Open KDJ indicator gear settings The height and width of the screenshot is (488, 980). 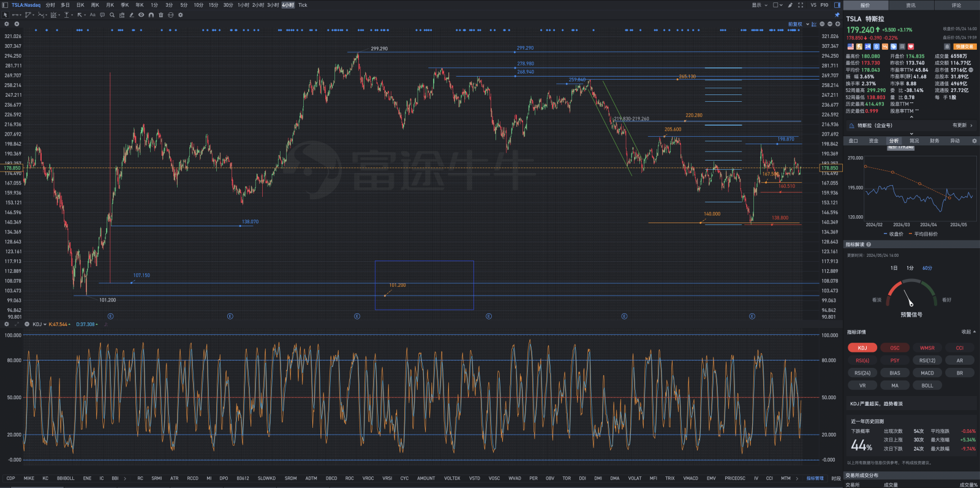coord(7,324)
